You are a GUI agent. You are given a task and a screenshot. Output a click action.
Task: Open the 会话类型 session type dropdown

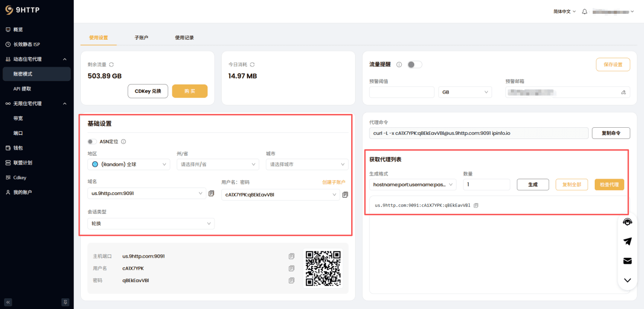[x=151, y=223]
